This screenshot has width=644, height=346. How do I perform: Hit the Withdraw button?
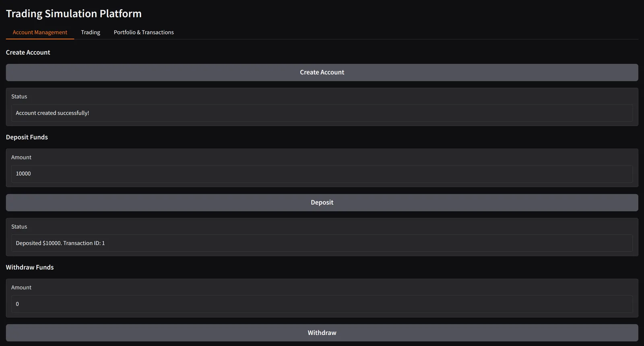coord(322,333)
